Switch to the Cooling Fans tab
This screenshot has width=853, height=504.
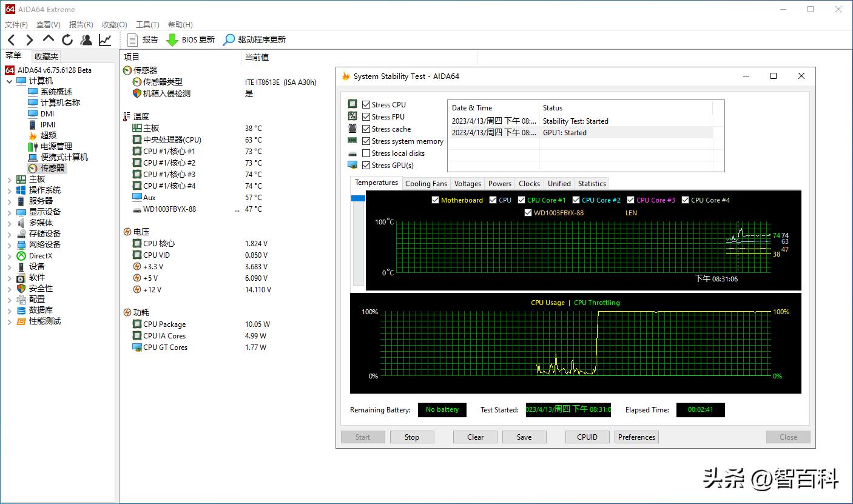coord(426,184)
